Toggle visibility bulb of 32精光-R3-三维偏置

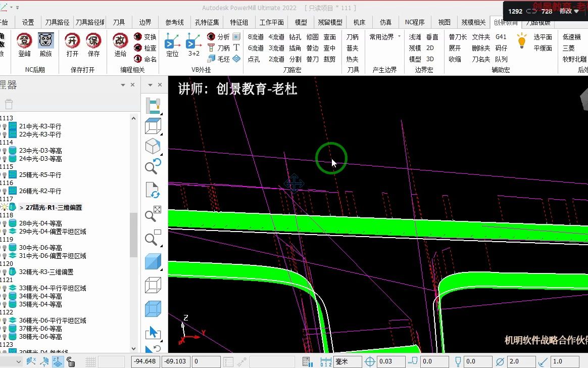pos(5,271)
